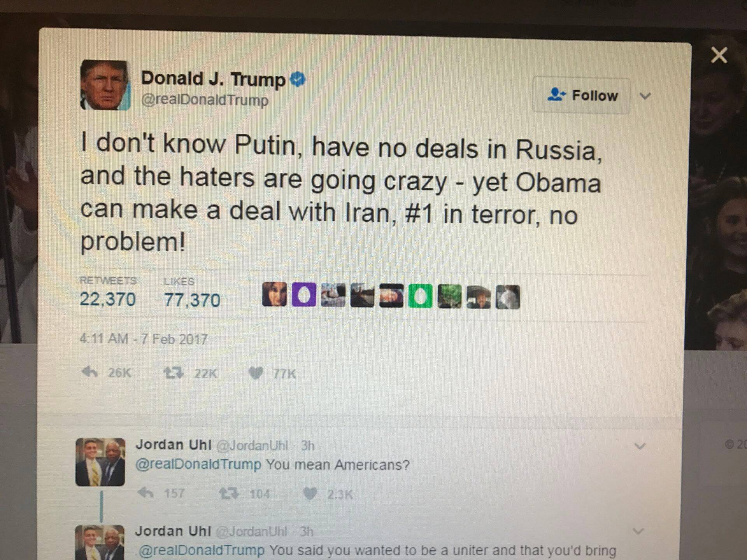Screen dimensions: 747x560
Task: Like the main tweet via heart icon
Action: (x=256, y=373)
